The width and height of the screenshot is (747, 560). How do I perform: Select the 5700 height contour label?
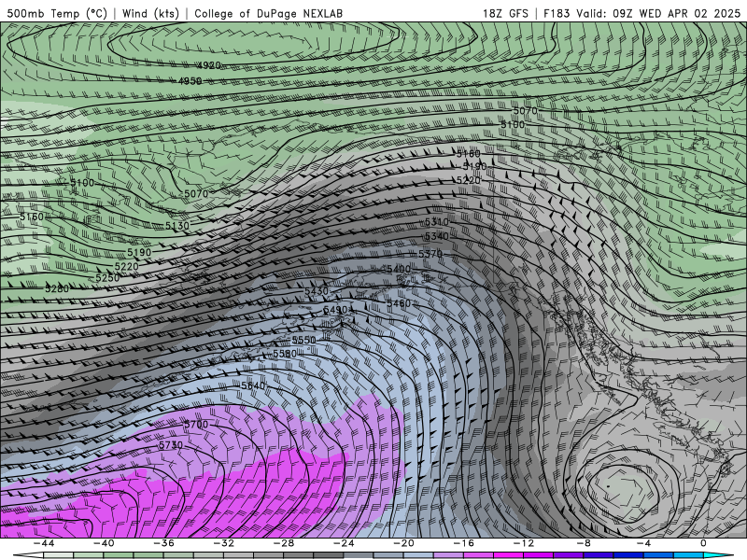tap(196, 424)
